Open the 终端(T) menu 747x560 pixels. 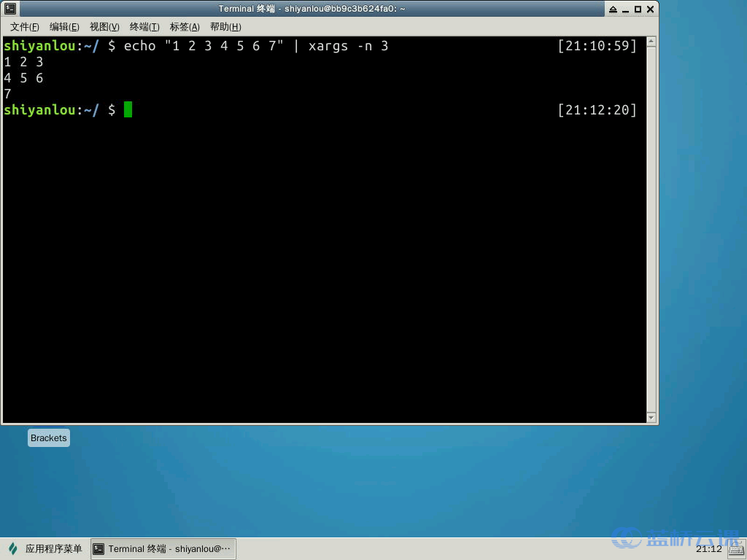pyautogui.click(x=144, y=27)
